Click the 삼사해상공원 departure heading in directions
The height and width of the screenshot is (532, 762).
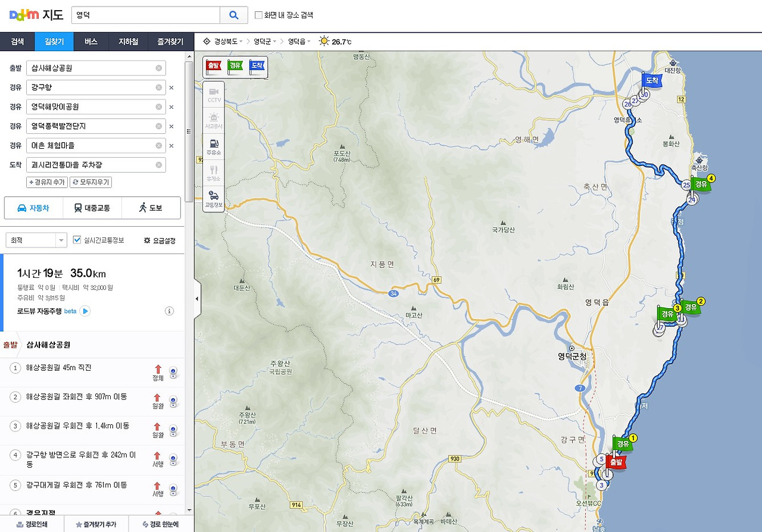[x=48, y=345]
